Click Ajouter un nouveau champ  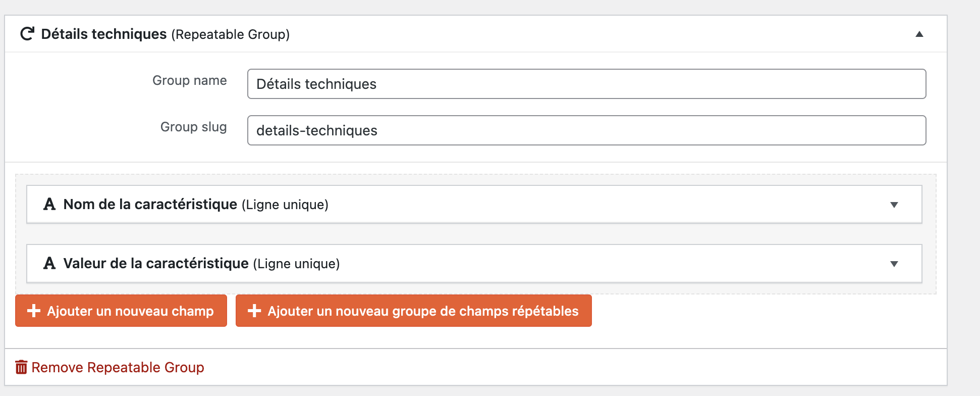pyautogui.click(x=121, y=311)
